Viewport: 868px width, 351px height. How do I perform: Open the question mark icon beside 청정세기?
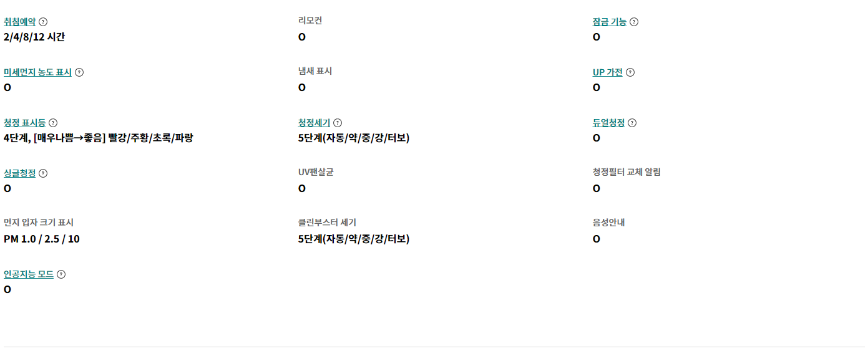click(x=338, y=123)
